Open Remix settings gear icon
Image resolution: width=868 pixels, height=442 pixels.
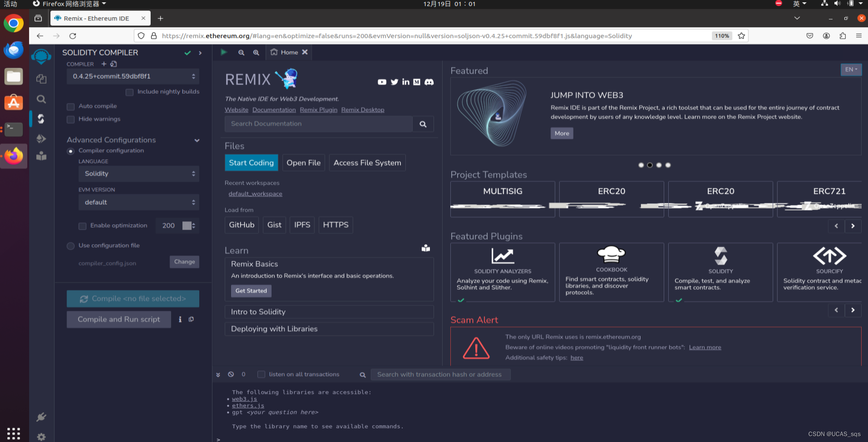tap(41, 437)
